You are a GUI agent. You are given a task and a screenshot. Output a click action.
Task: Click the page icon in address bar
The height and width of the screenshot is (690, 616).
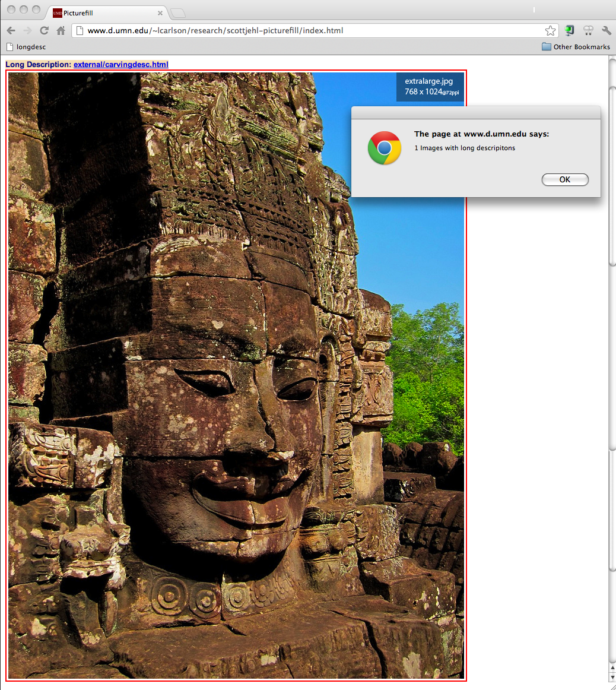[x=80, y=30]
